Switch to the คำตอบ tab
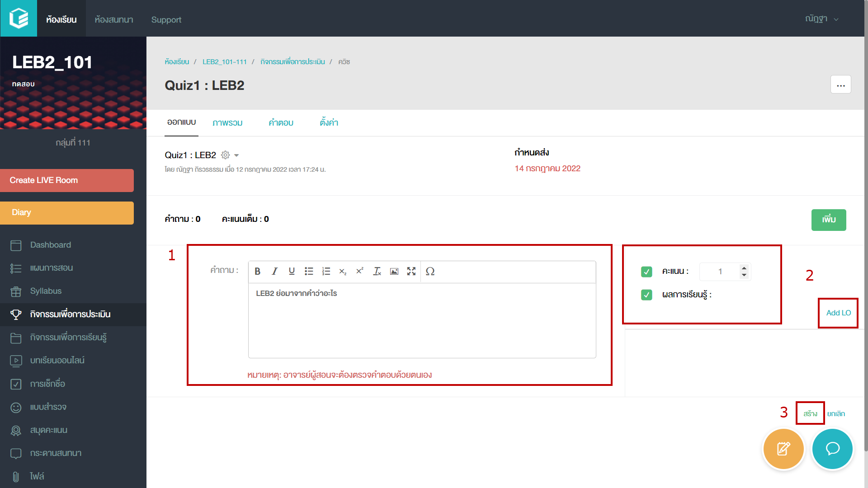868x488 pixels. [281, 123]
